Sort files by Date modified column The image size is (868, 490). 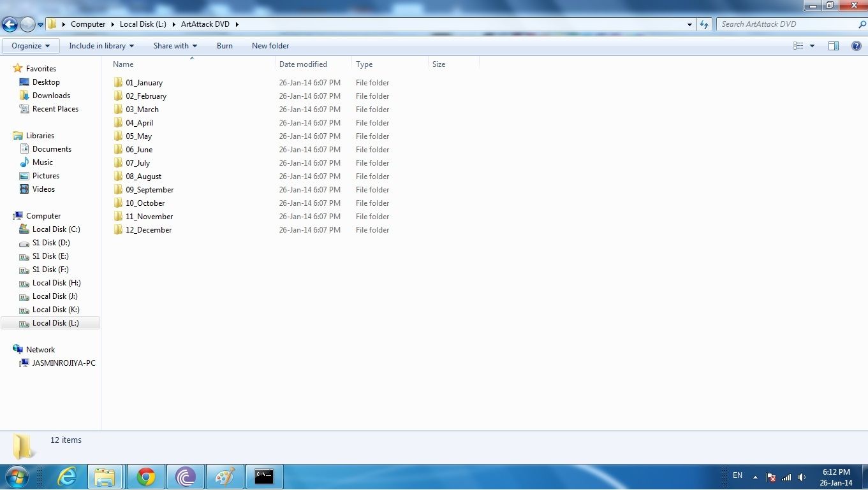(x=303, y=64)
